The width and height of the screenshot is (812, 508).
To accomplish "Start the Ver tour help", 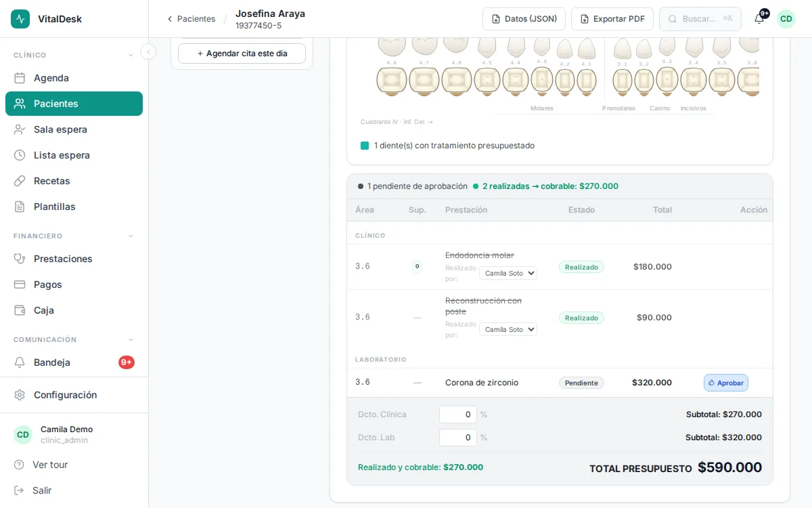I will click(74, 465).
